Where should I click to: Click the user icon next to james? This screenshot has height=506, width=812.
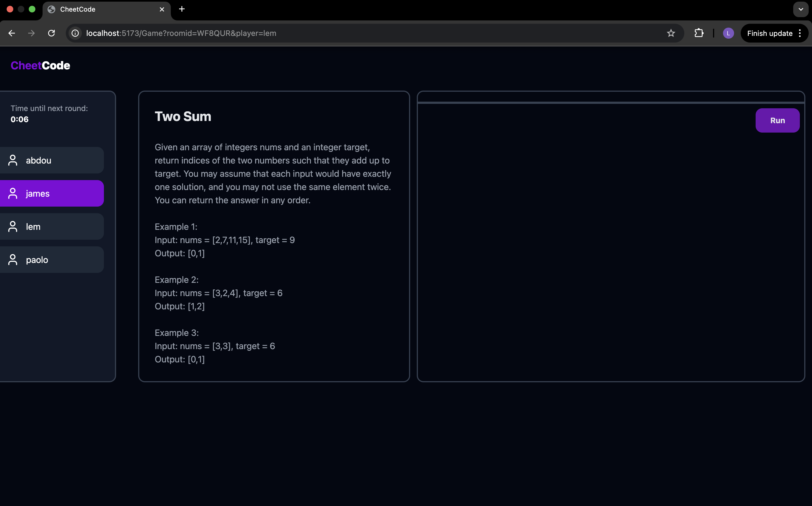pos(13,193)
